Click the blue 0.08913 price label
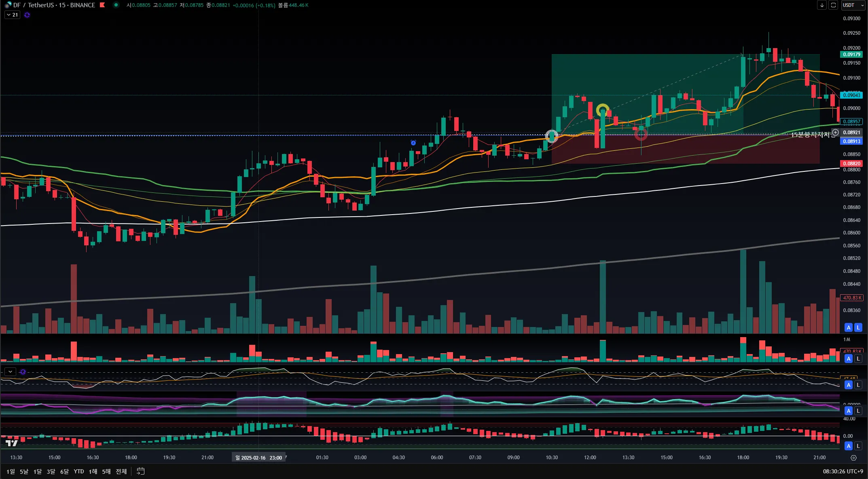The height and width of the screenshot is (479, 868). pos(851,141)
